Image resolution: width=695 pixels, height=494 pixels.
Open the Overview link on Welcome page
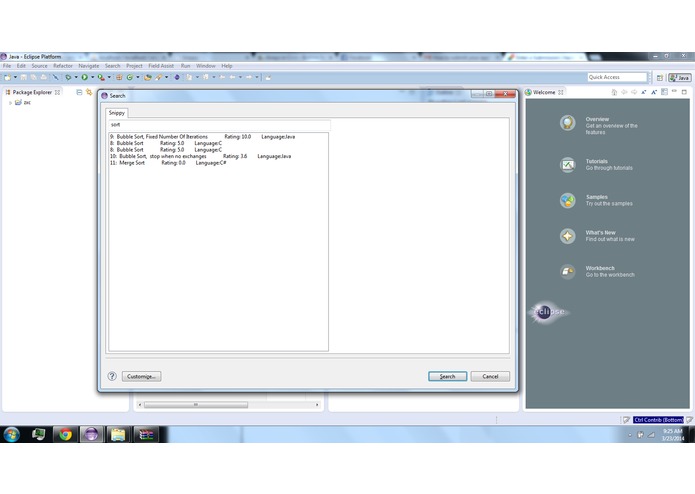click(597, 119)
